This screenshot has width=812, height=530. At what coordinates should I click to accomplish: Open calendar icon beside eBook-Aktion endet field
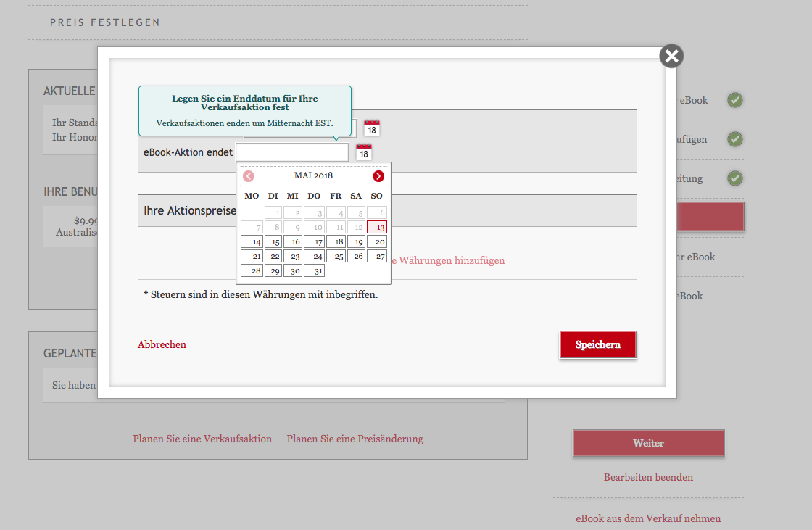click(364, 152)
